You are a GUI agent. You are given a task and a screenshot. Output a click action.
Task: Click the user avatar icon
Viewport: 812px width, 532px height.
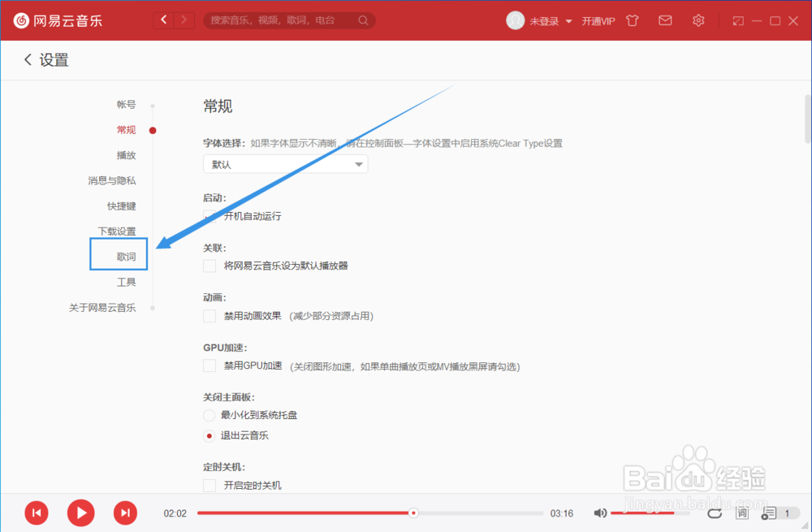coord(516,21)
